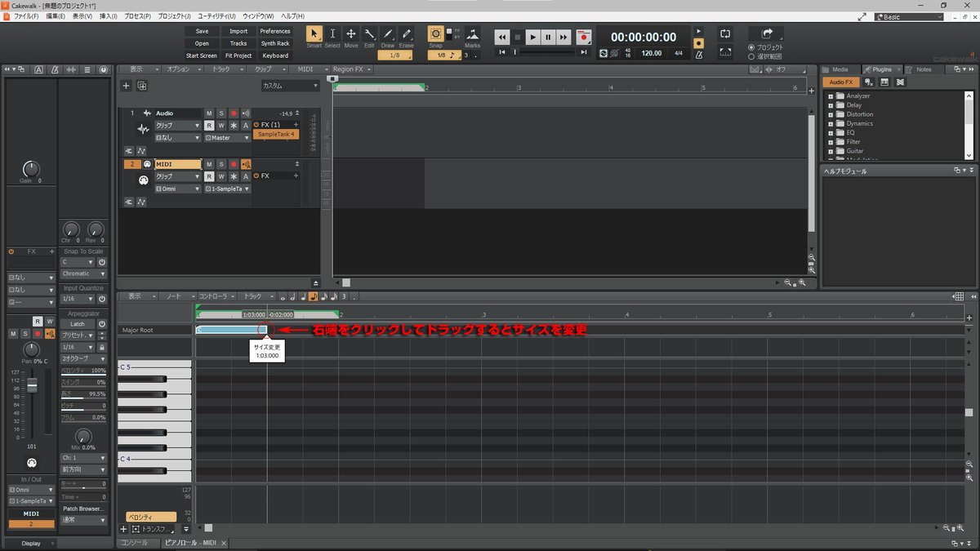Mute the Audio track
Viewport: 980px width, 551px height.
209,113
